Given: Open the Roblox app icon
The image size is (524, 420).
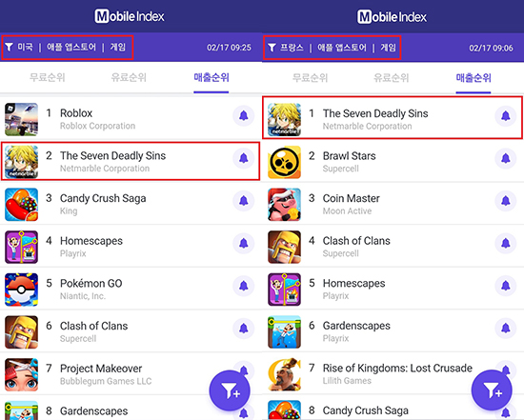Looking at the screenshot, I should tap(21, 119).
